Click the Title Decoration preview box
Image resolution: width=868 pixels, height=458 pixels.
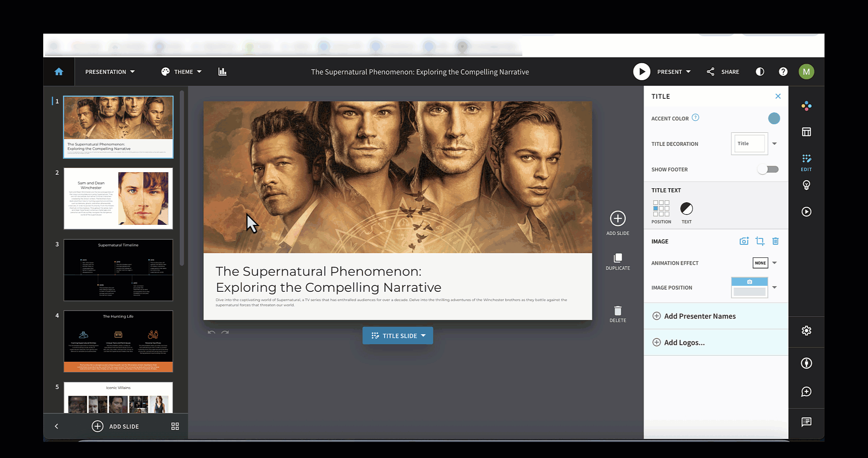pyautogui.click(x=749, y=144)
